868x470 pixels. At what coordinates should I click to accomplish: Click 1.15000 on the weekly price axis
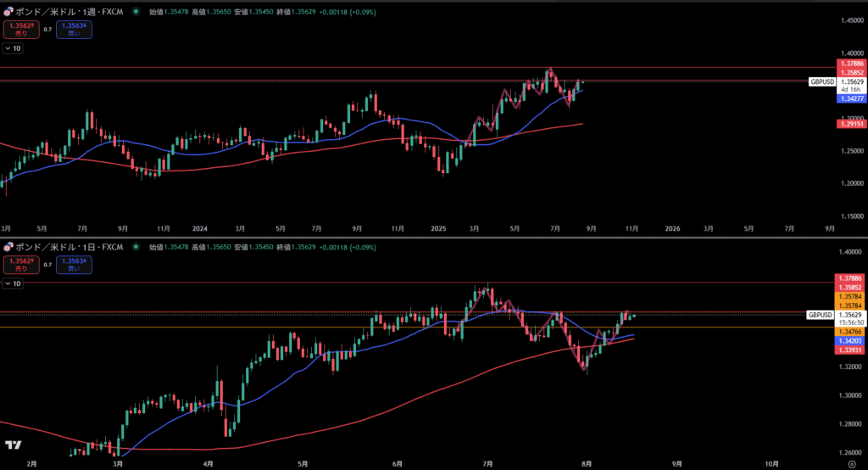click(852, 216)
